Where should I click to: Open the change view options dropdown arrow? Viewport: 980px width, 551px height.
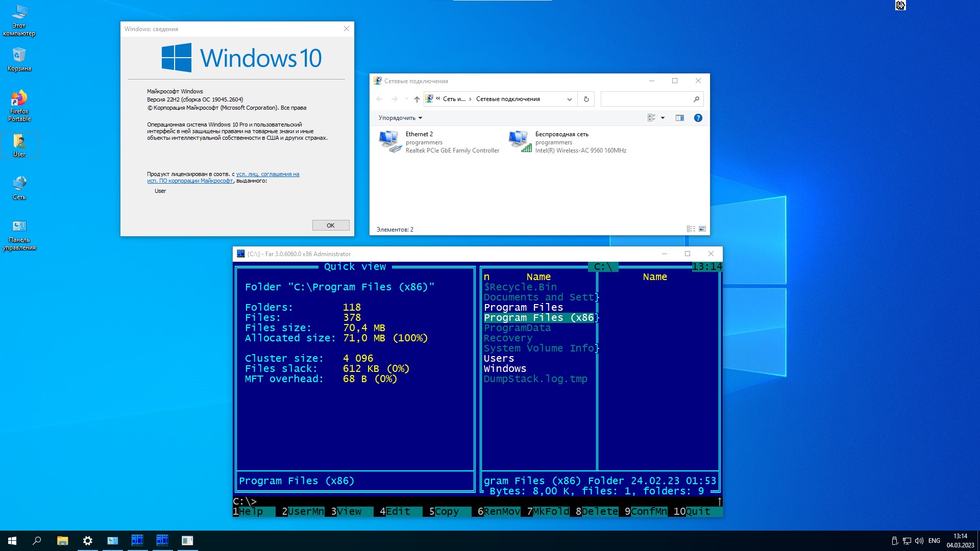coord(663,118)
